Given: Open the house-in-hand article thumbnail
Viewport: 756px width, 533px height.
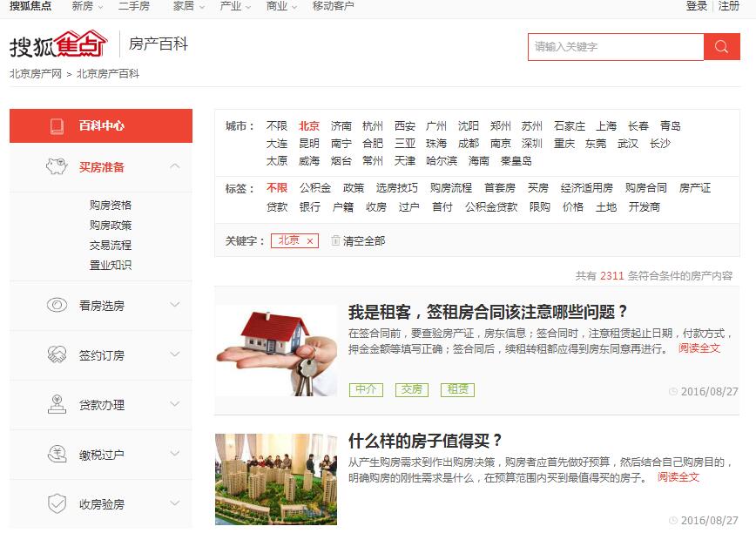Looking at the screenshot, I should (x=276, y=350).
